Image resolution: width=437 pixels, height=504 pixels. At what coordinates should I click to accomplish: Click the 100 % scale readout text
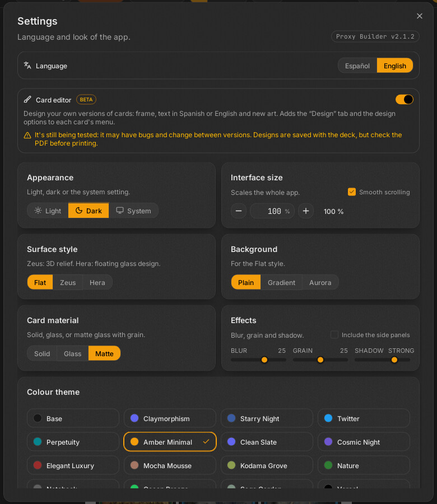[x=333, y=212]
